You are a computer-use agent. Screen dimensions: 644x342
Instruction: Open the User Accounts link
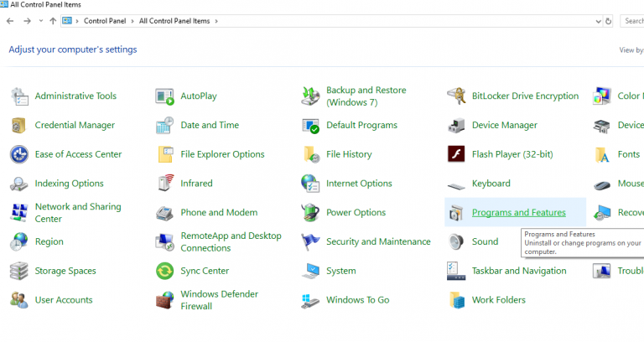64,300
